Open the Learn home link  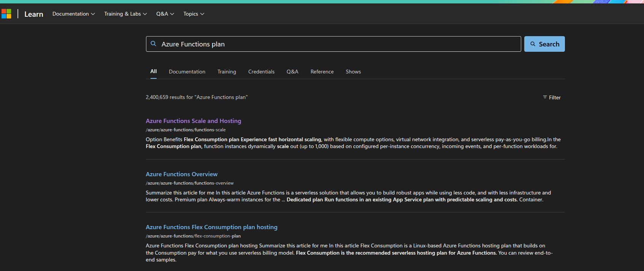tap(34, 14)
